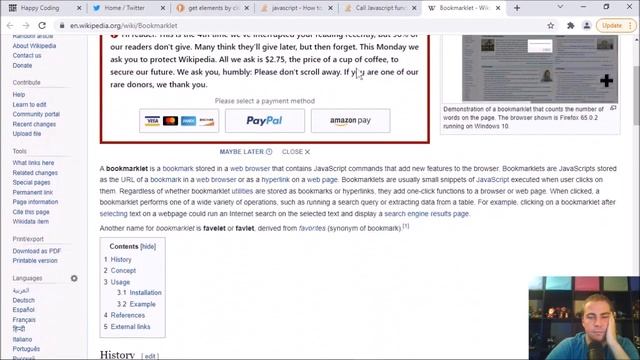Jump to References in Contents
The height and width of the screenshot is (360, 640).
click(128, 315)
